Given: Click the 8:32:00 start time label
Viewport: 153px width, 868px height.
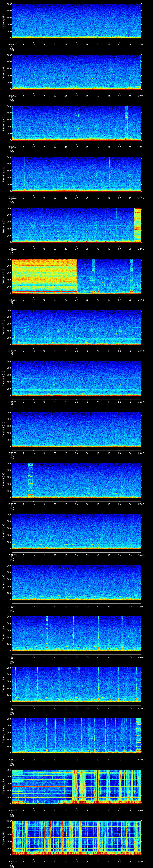Looking at the screenshot, I should [x=12, y=300].
